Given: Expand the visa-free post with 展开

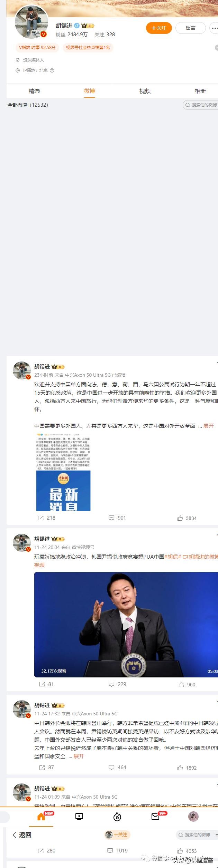Looking at the screenshot, I should (x=208, y=426).
